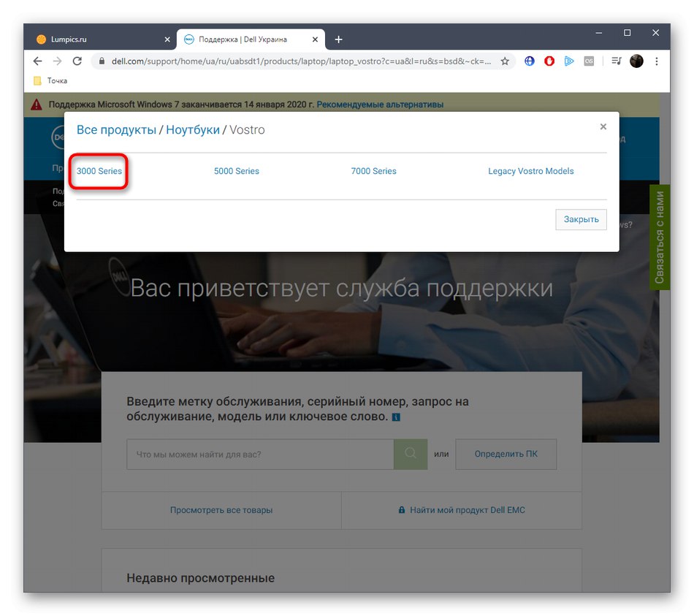
Task: Open the Chrome three-dot menu
Action: [655, 61]
